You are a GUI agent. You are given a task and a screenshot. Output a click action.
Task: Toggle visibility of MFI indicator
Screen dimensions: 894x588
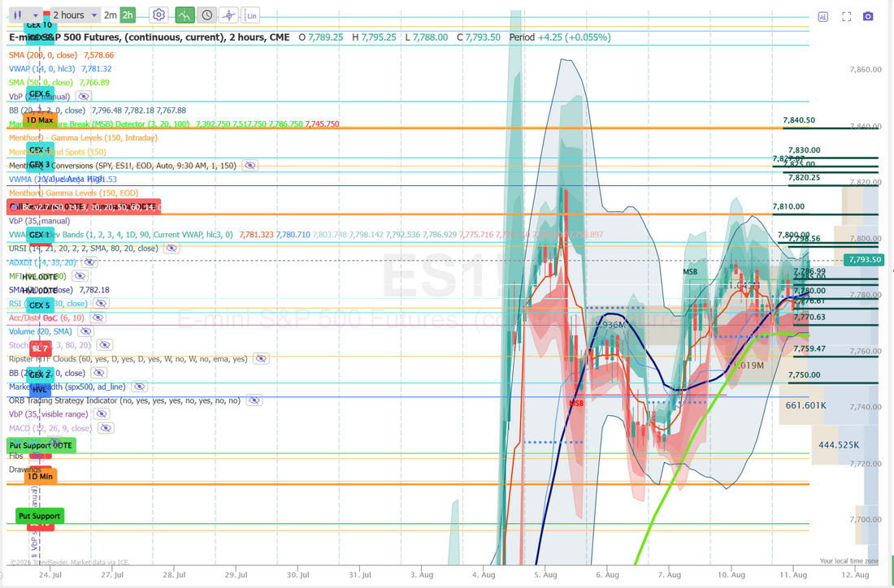[80, 276]
